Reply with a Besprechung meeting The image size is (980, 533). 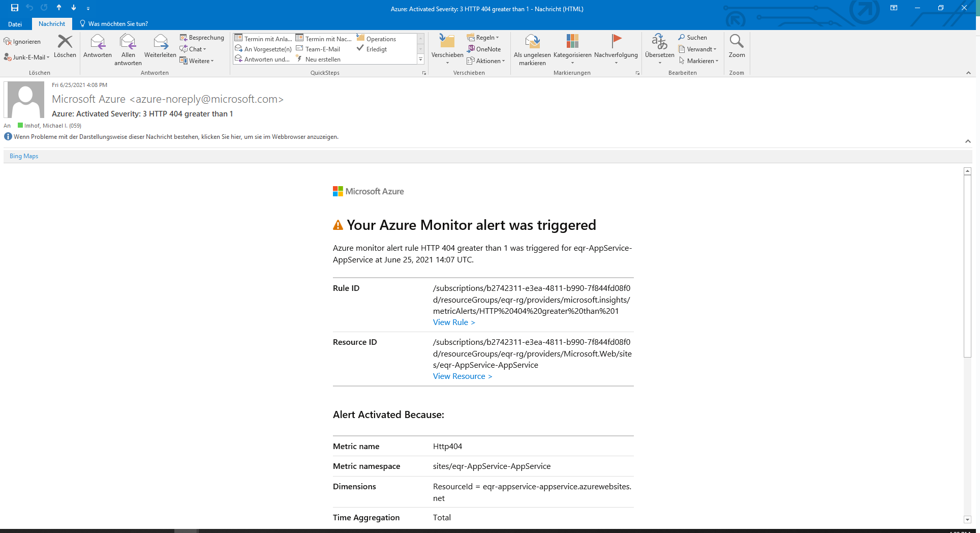(202, 38)
